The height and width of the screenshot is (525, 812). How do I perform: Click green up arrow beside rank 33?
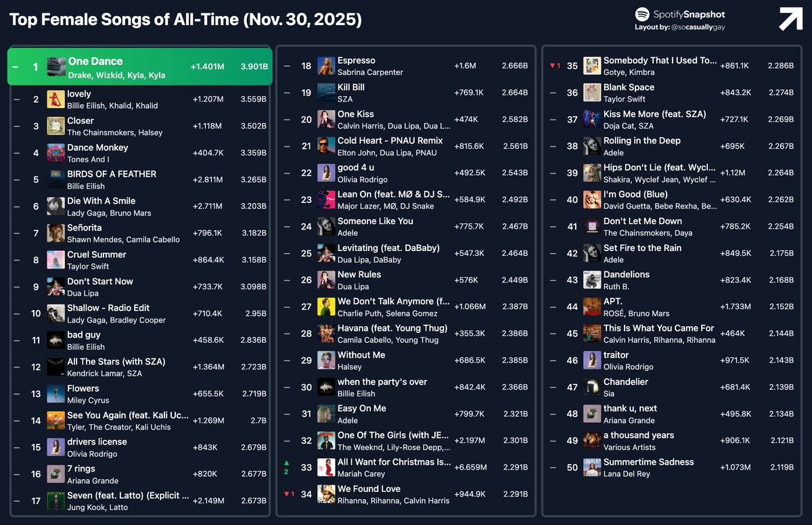click(286, 463)
